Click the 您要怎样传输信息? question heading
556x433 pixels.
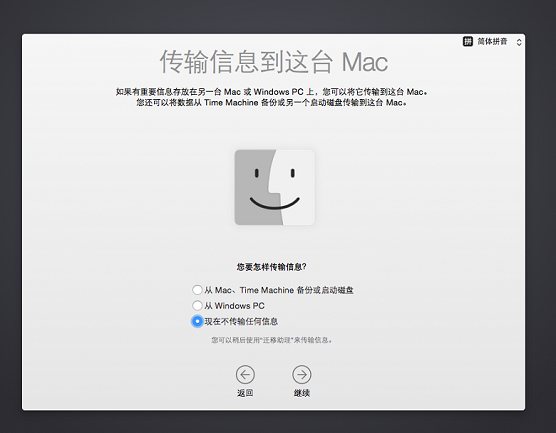pos(271,267)
